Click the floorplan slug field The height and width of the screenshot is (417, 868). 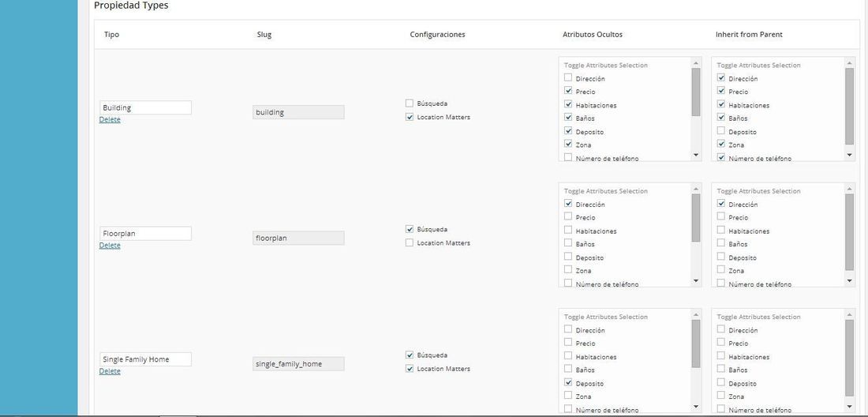coord(298,239)
